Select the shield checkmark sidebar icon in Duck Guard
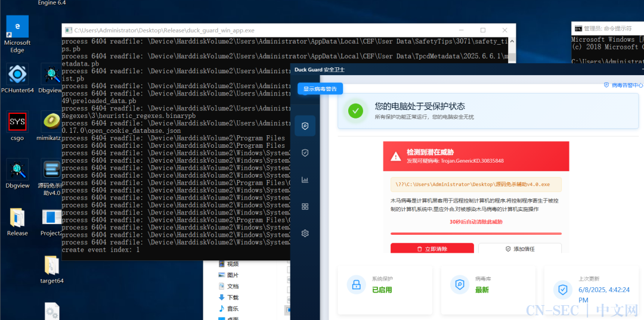The width and height of the screenshot is (644, 320). 305,153
